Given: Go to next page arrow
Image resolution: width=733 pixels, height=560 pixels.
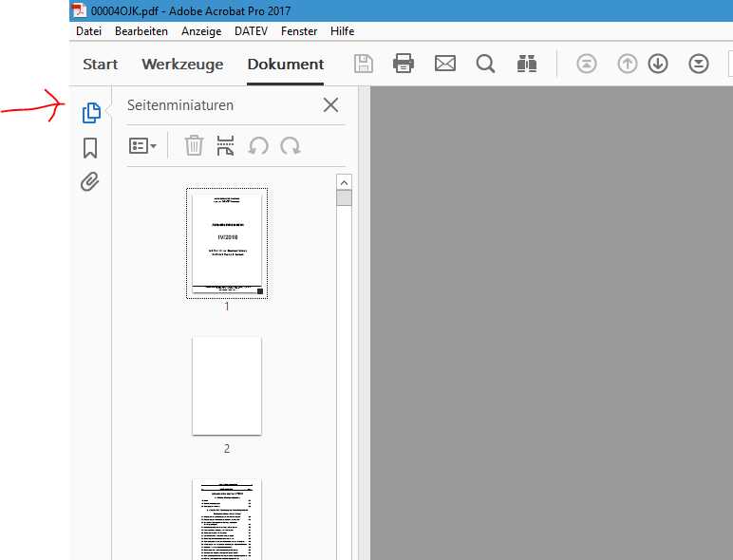Looking at the screenshot, I should point(658,64).
